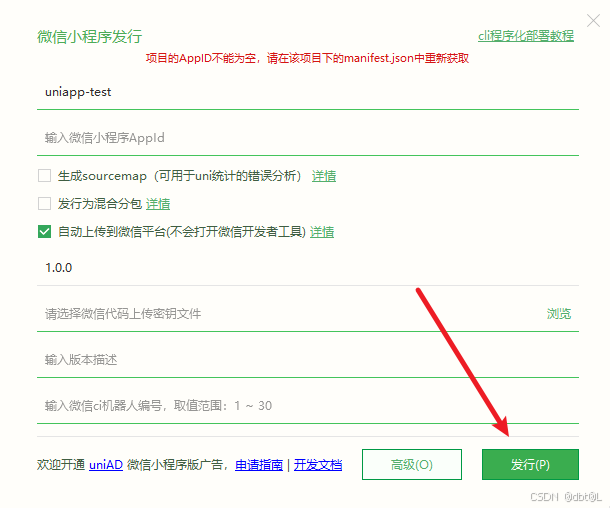610x508 pixels.
Task: Close the WeChat mini program publish dialog
Action: coord(593,21)
